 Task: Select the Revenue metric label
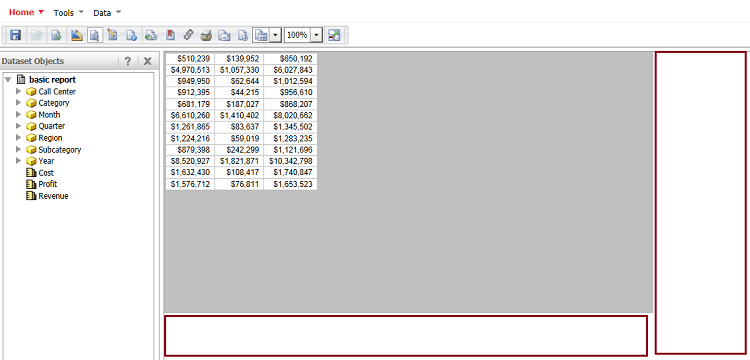click(54, 196)
